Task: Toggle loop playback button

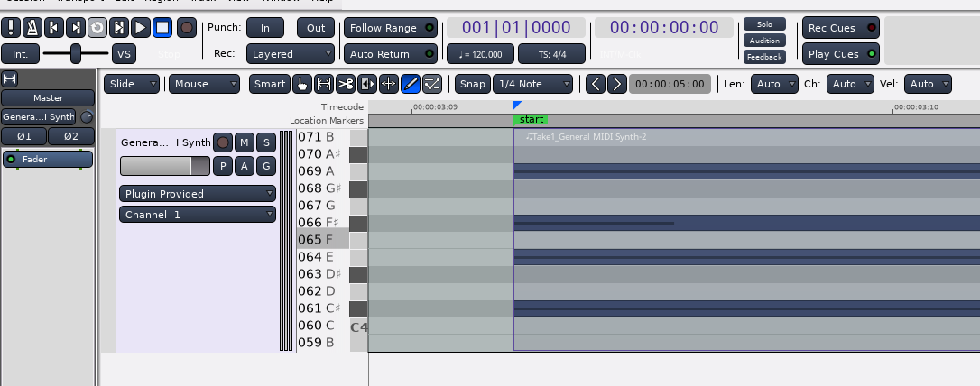Action: click(x=97, y=28)
